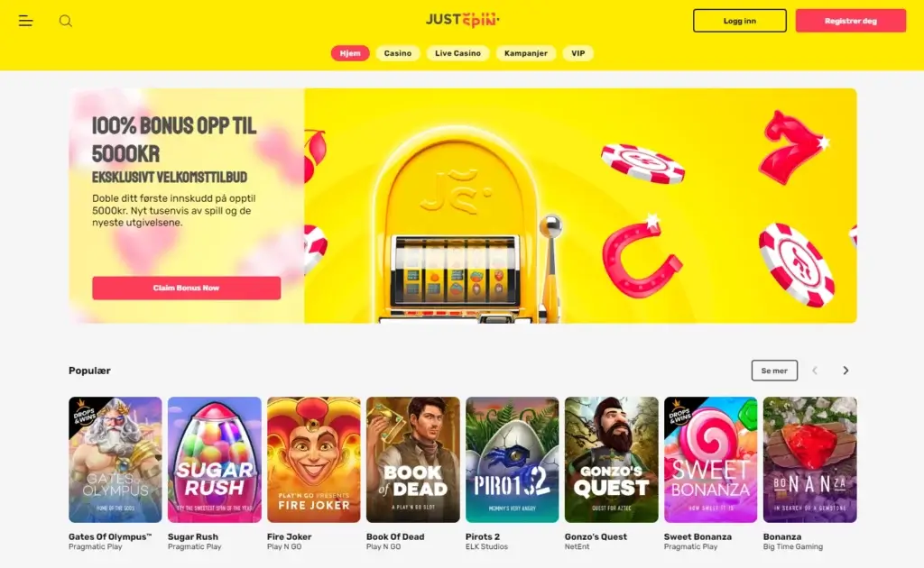Launch the Sugar Rush game tile
924x568 pixels.
[215, 460]
